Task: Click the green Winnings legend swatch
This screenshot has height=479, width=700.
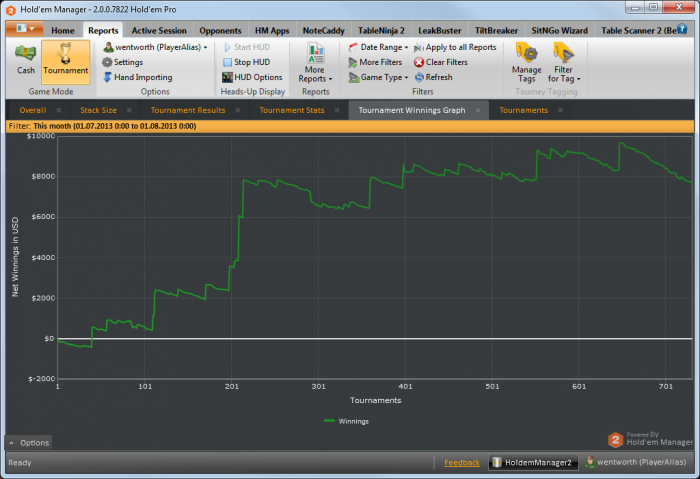Action: [329, 421]
